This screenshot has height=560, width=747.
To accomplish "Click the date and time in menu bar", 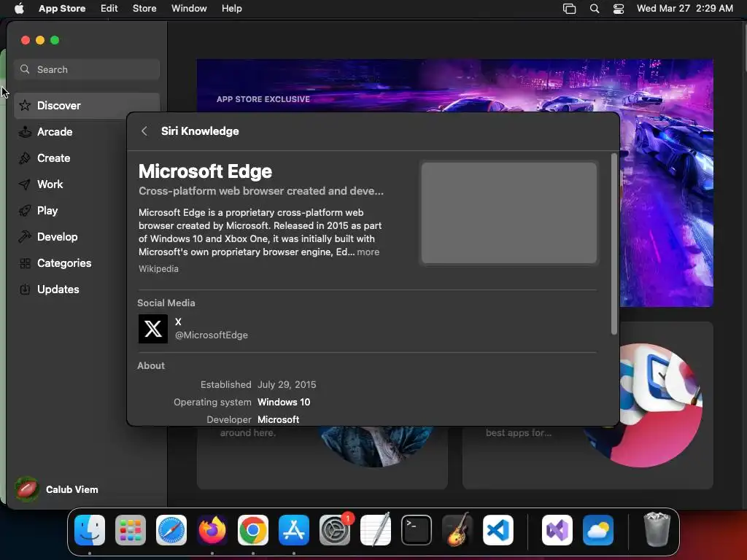I will click(x=684, y=9).
